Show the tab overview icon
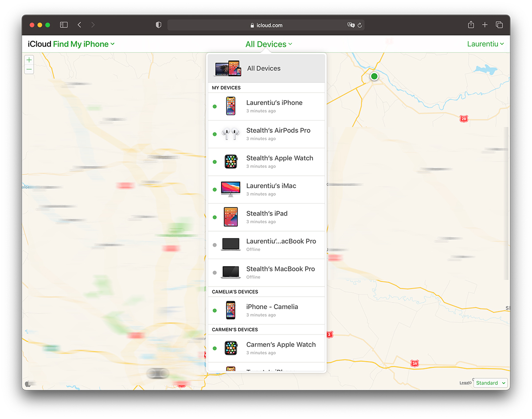This screenshot has height=419, width=532. [499, 25]
